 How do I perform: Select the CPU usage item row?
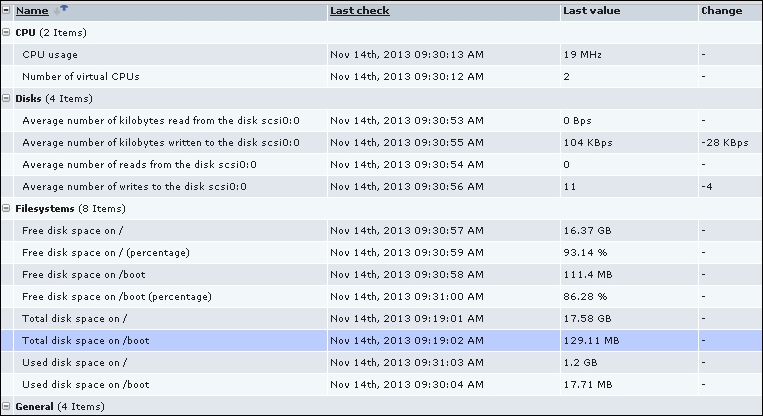pyautogui.click(x=50, y=55)
